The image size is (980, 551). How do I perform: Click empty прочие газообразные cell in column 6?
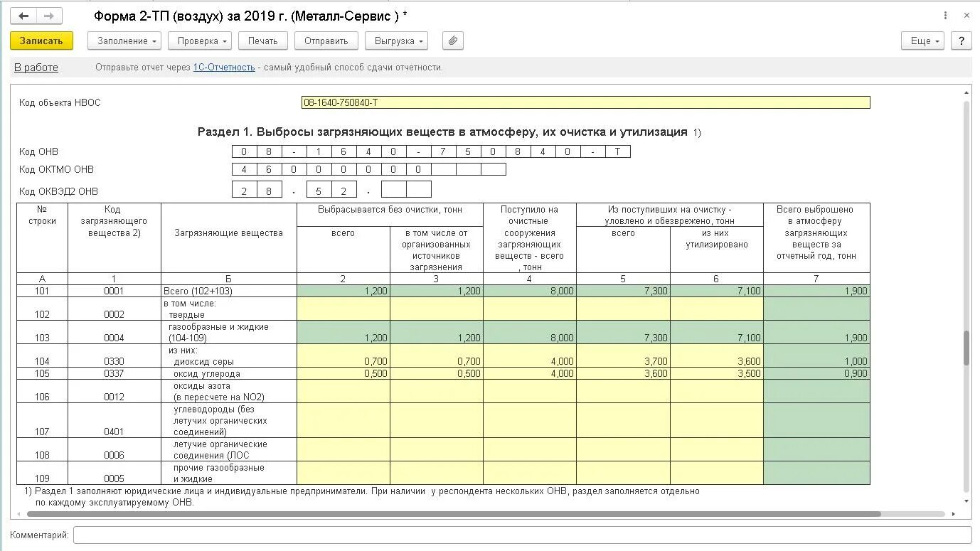717,473
